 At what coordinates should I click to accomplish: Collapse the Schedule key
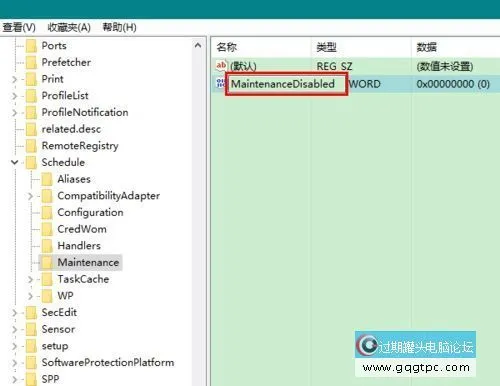tap(14, 162)
